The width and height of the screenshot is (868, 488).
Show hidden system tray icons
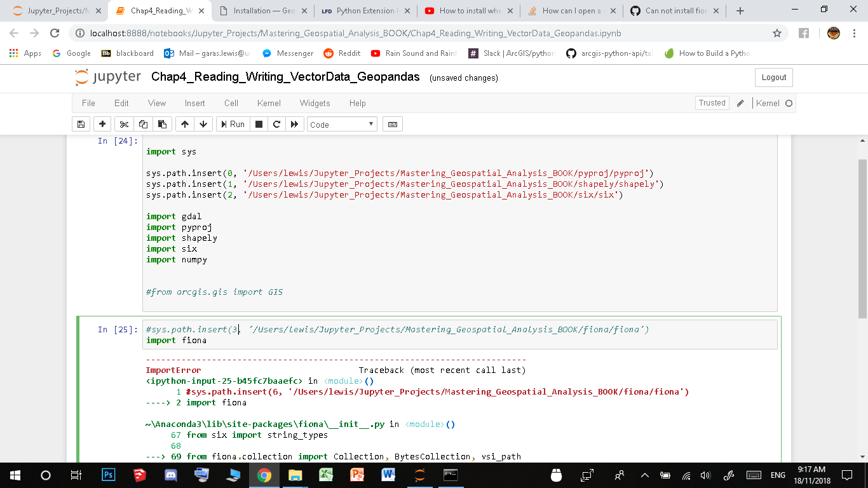(644, 475)
